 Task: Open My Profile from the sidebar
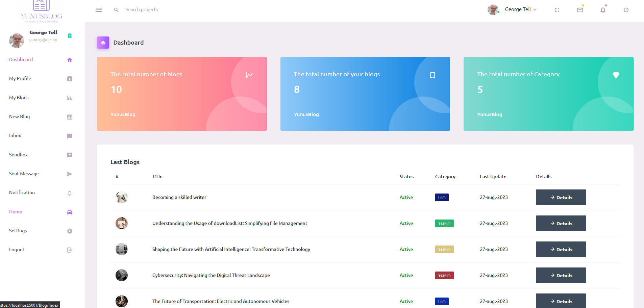click(x=20, y=78)
